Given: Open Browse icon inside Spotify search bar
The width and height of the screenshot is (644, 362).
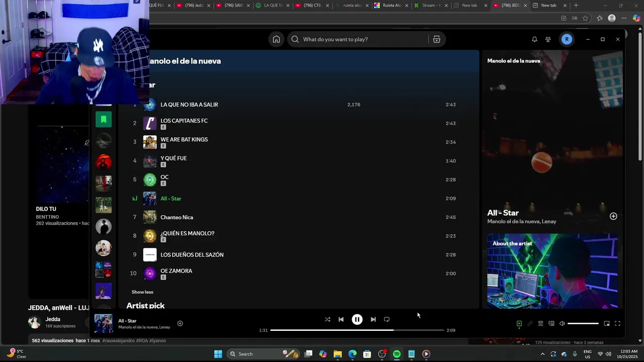Looking at the screenshot, I should click(x=437, y=39).
